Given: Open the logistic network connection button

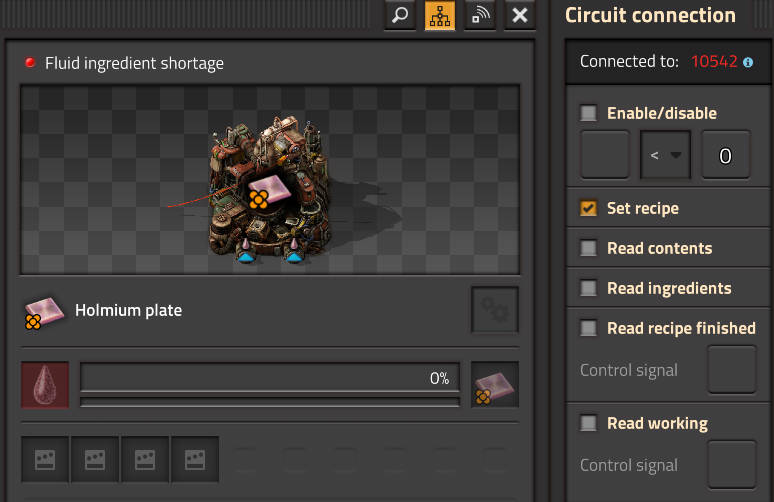Looking at the screenshot, I should tap(480, 15).
